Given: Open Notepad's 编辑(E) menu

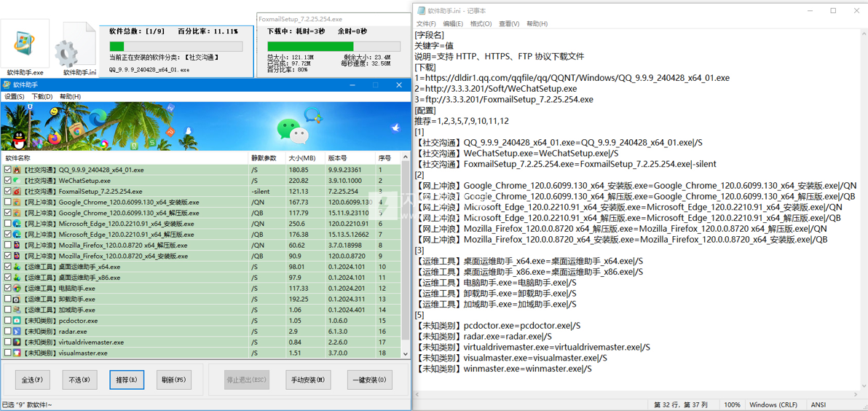Looking at the screenshot, I should tap(453, 24).
